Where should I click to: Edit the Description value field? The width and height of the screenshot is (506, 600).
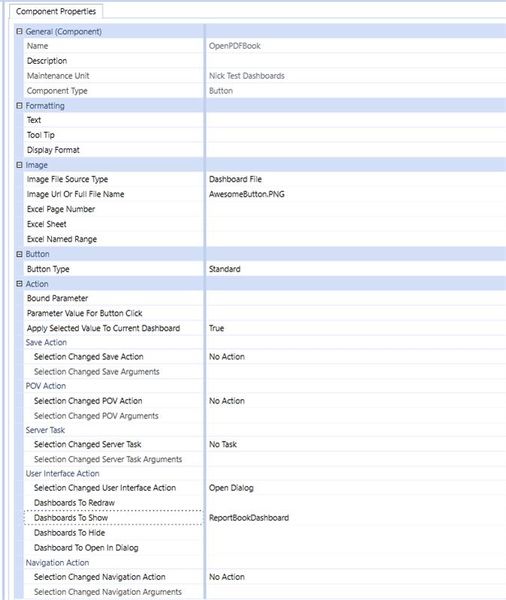pos(356,61)
